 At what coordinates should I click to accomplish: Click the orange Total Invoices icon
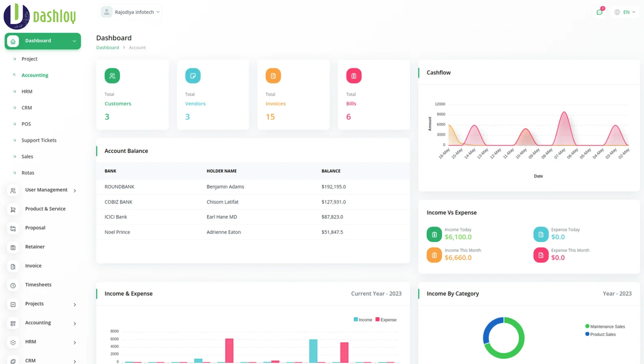point(273,76)
